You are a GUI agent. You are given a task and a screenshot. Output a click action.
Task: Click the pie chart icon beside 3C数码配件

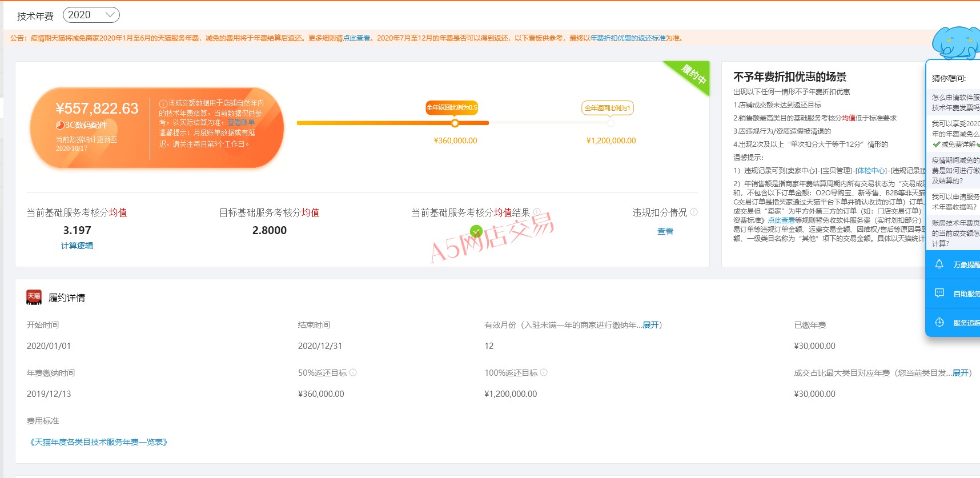tap(59, 125)
